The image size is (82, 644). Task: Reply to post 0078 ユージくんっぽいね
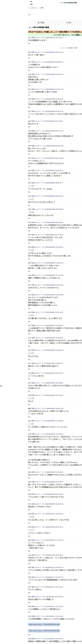29,379
